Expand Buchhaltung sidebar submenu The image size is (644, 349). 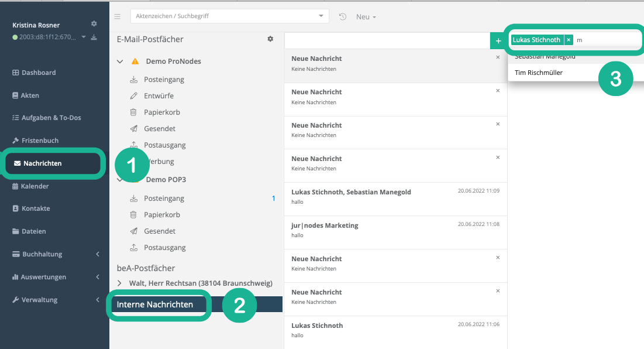[x=98, y=254]
